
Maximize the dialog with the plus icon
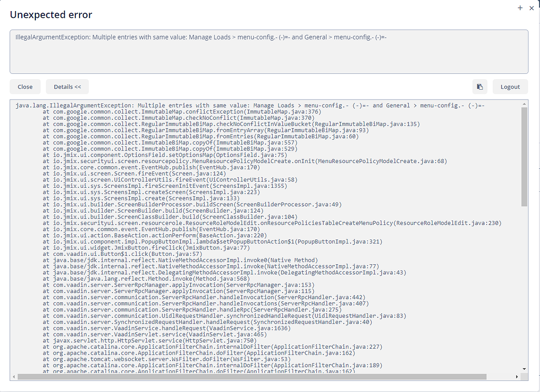[x=520, y=7]
